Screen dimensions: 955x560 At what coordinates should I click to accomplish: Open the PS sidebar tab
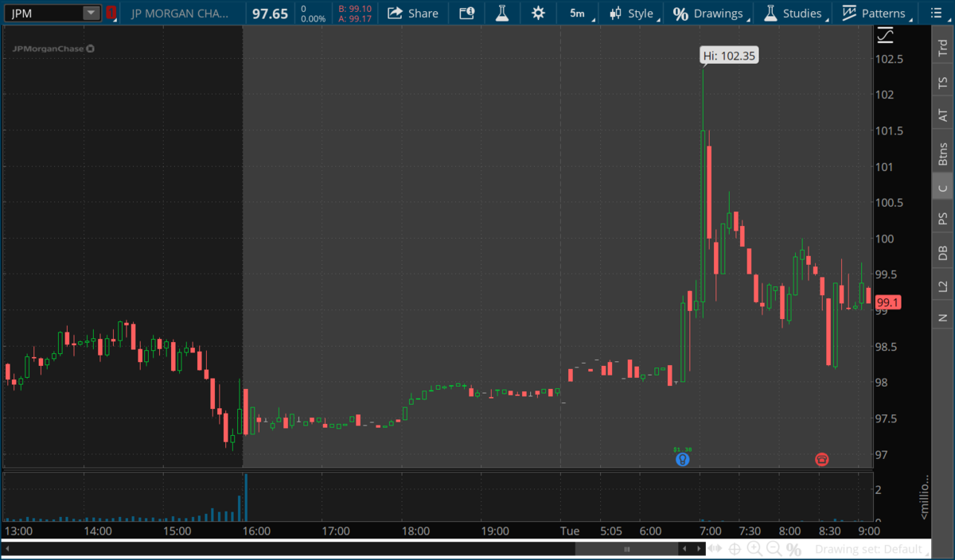pos(943,219)
